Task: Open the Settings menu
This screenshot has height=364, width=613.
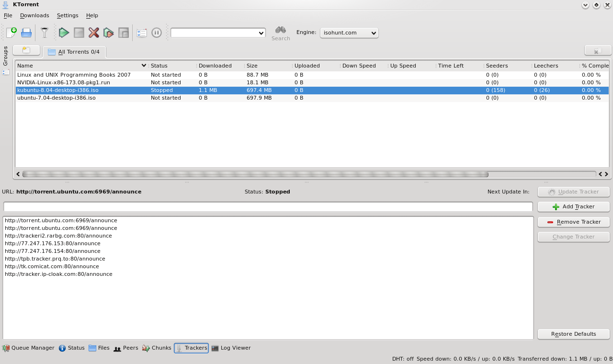Action: (x=68, y=15)
